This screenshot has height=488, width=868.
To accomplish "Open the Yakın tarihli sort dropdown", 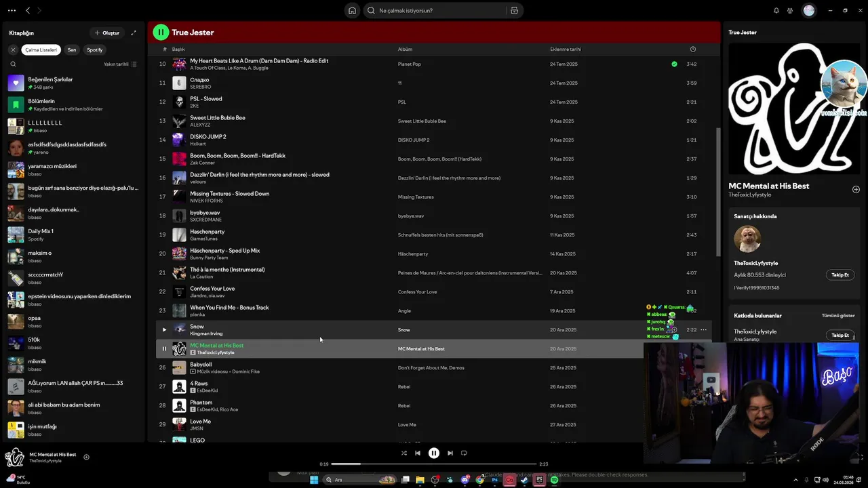I will 120,64.
